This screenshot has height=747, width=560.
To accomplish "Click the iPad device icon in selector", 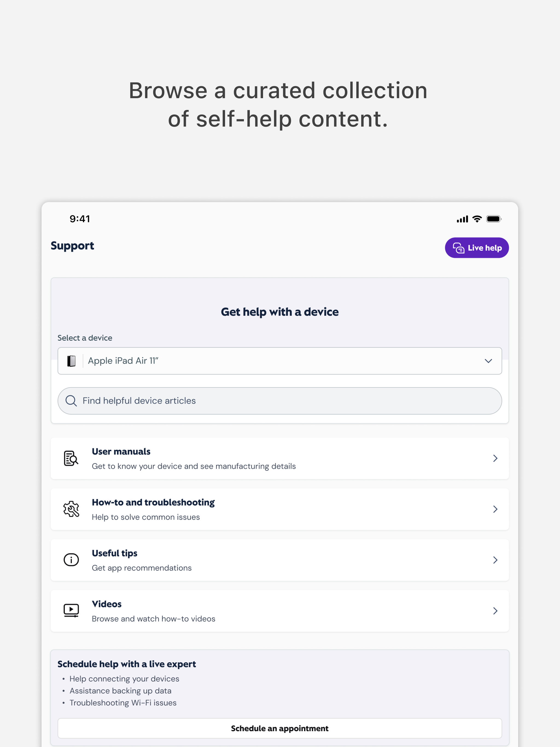I will pyautogui.click(x=71, y=361).
